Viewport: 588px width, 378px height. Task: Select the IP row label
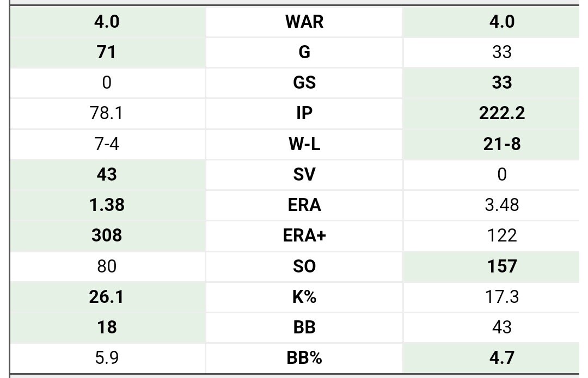tap(304, 113)
